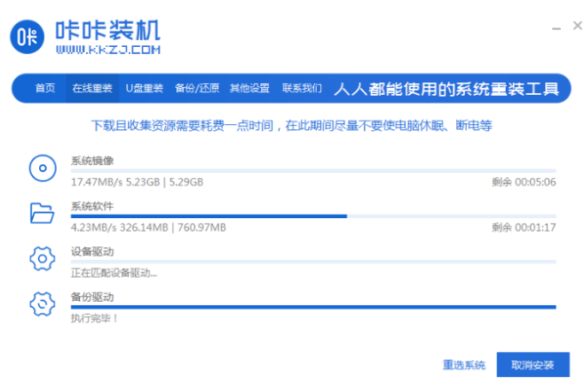Click the 备份驱动 refresh gear icon
The height and width of the screenshot is (392, 584).
point(42,304)
